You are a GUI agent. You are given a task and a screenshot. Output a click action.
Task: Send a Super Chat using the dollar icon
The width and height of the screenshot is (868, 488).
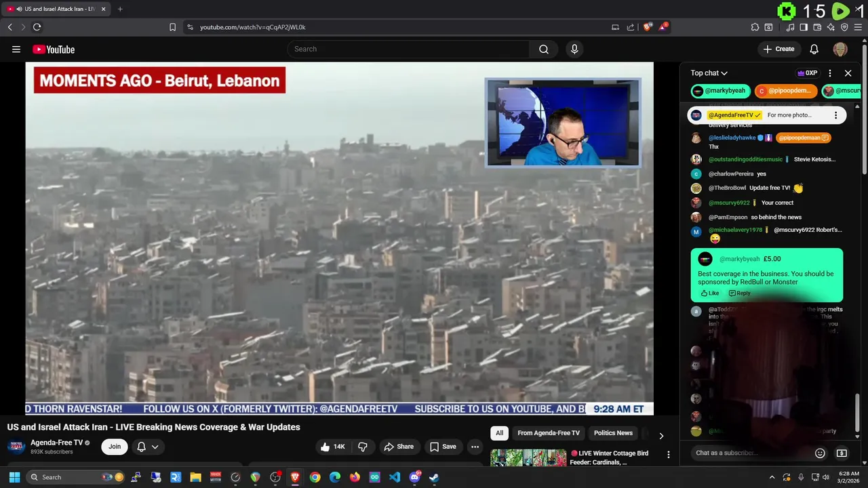tap(842, 453)
